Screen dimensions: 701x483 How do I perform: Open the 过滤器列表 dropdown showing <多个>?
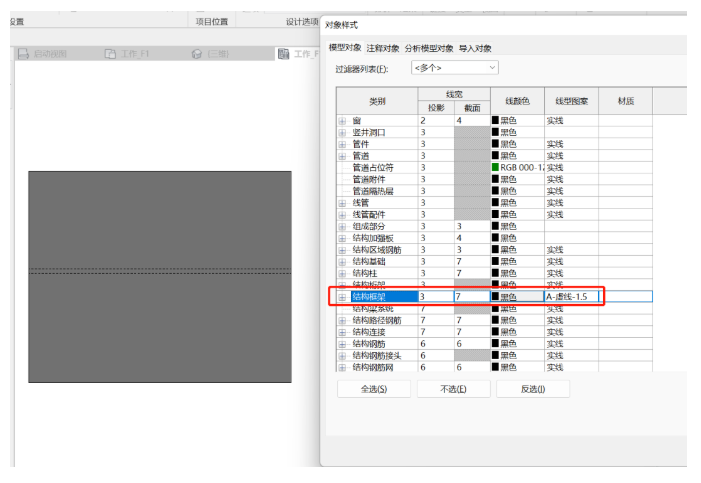[455, 68]
